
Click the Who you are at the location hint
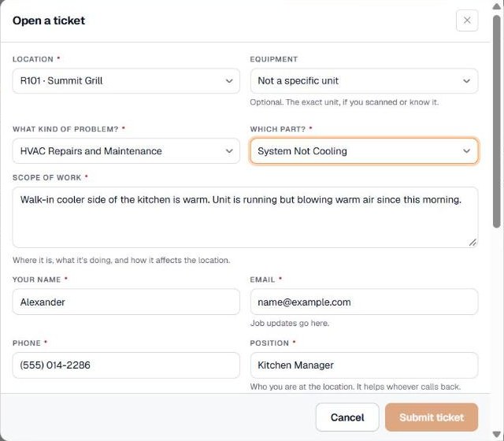coord(355,387)
